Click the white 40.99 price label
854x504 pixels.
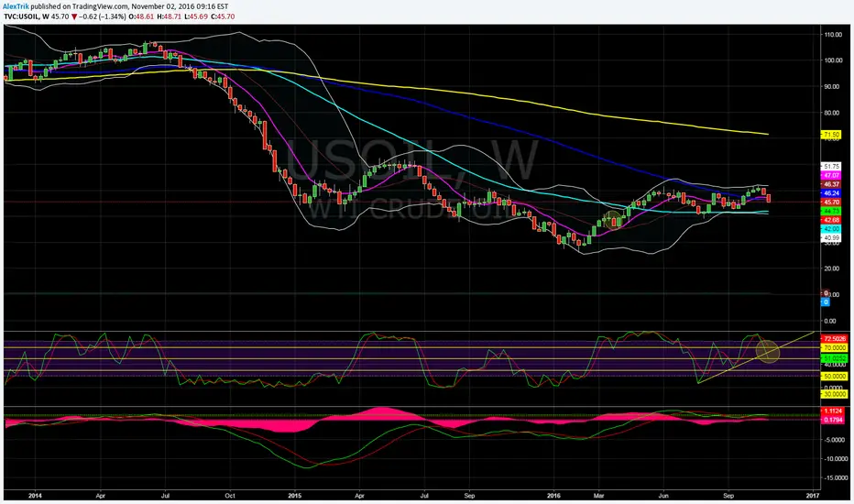pos(831,238)
